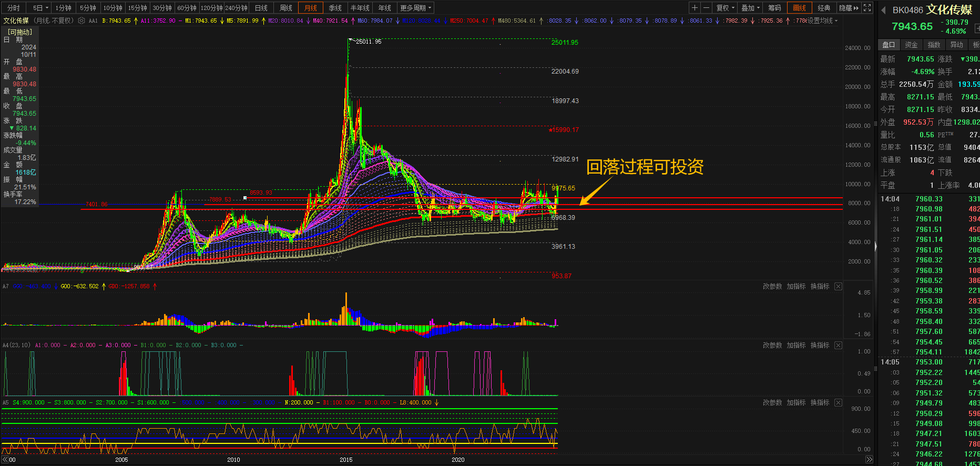Open chart settings gear beside 文化传媒 title

[81, 21]
